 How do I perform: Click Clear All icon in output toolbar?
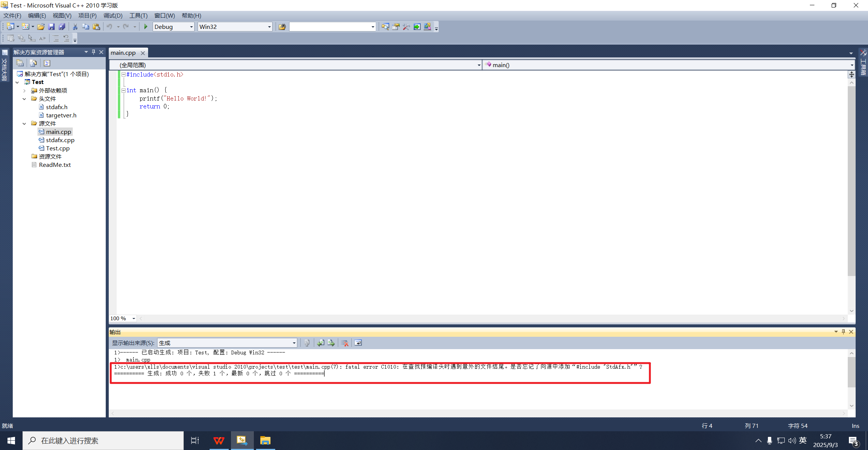345,343
